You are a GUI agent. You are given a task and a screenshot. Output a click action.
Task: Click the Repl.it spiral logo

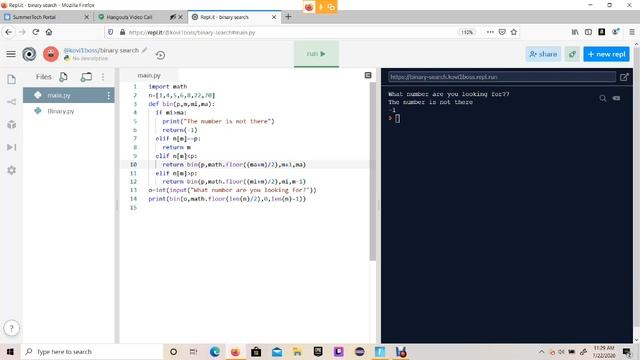29,54
